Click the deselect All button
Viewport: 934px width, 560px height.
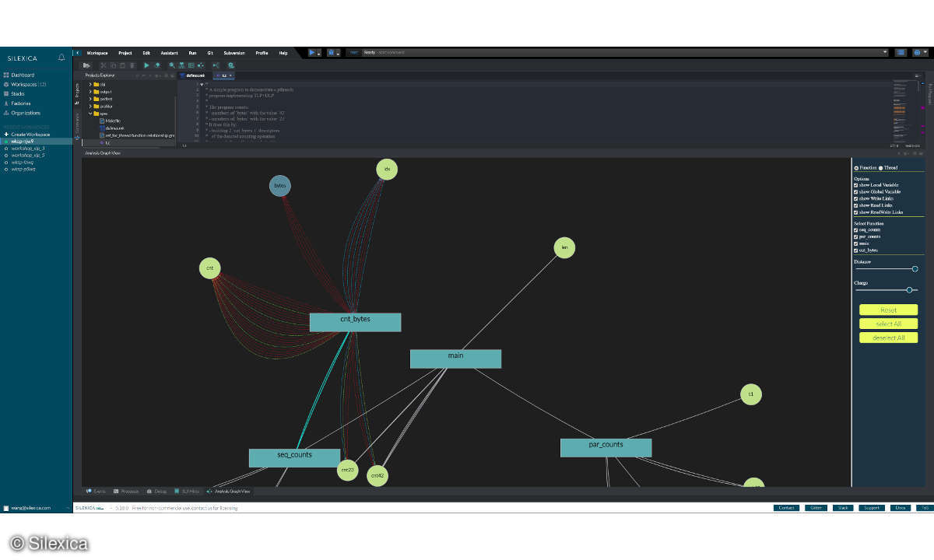coord(888,338)
